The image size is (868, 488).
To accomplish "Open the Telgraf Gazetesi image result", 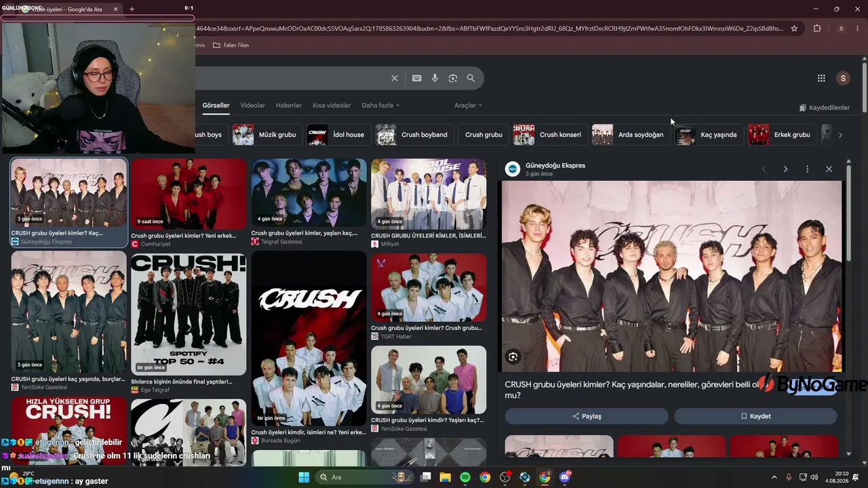I will [309, 193].
